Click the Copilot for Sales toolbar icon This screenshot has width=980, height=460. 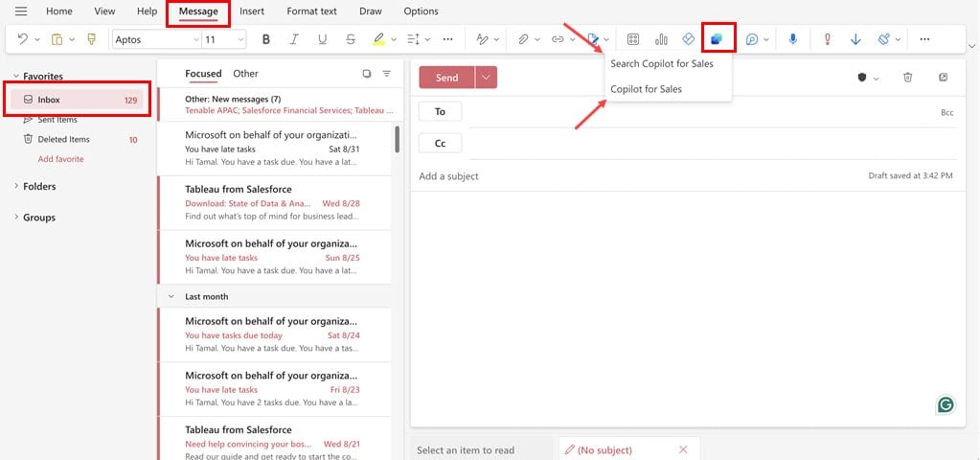click(x=717, y=38)
